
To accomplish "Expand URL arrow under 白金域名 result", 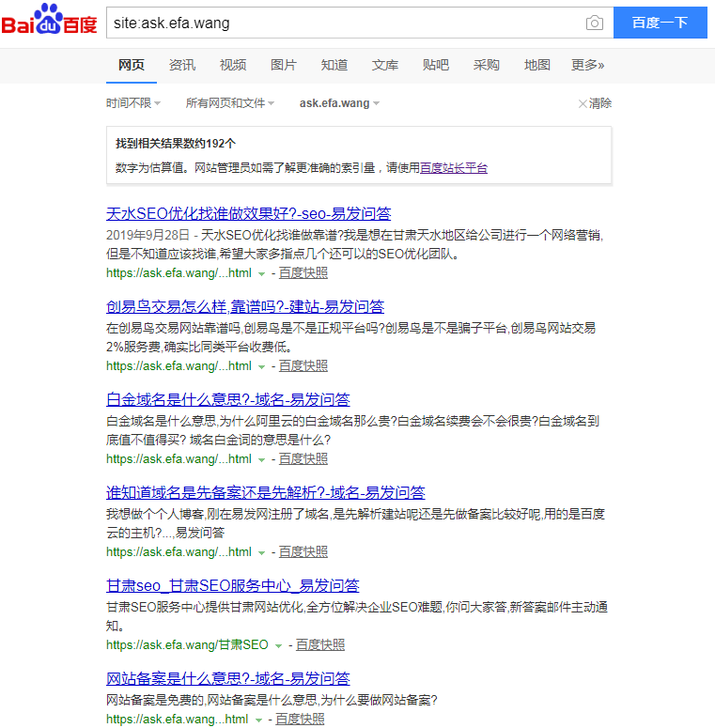I will 261,459.
